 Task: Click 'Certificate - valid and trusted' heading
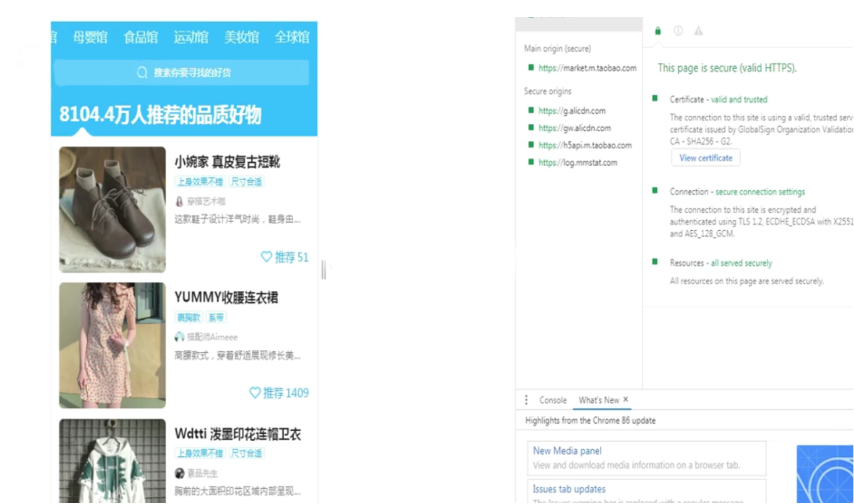tap(719, 99)
